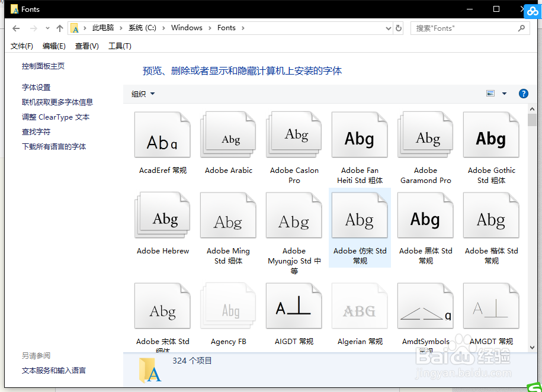Select the Adobe 黑体 Std 常规 icon
This screenshot has width=542, height=392.
coord(425,216)
